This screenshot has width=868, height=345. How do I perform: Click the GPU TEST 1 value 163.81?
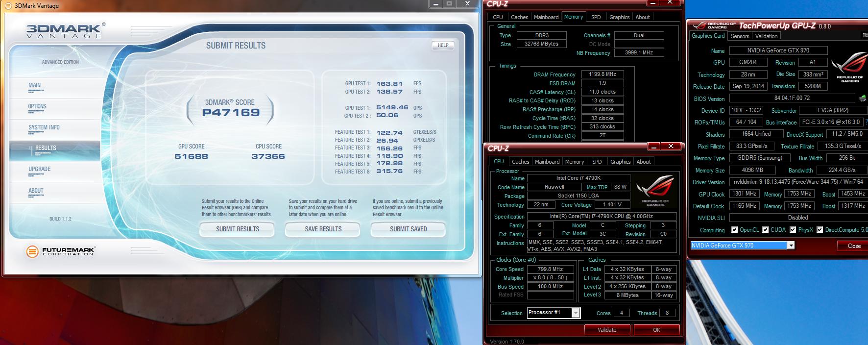[389, 84]
